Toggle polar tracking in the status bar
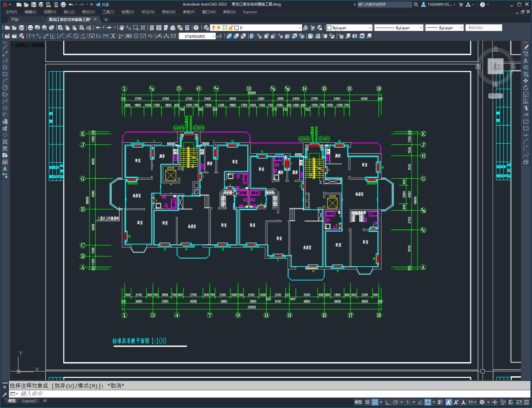Screen dimensions: 532x408 point(396,402)
